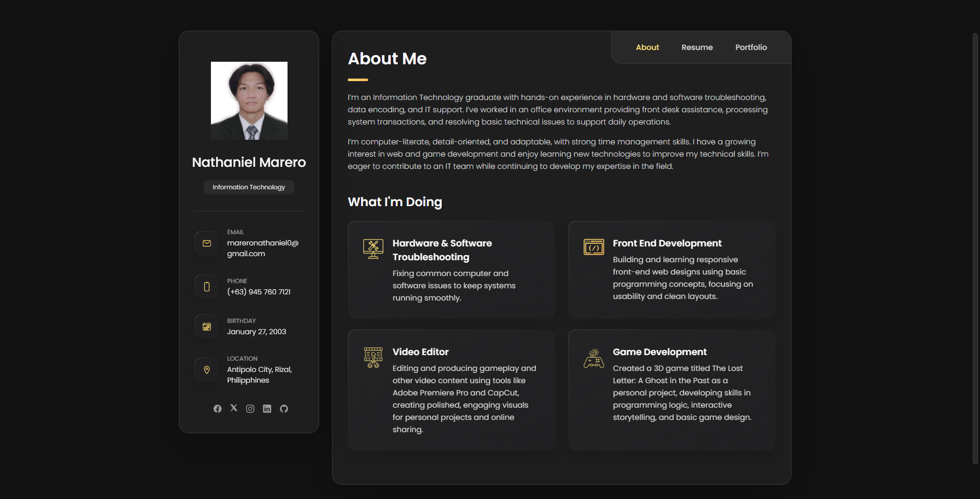
Task: Click Nathaniel Marero's profile photo
Action: click(x=249, y=101)
